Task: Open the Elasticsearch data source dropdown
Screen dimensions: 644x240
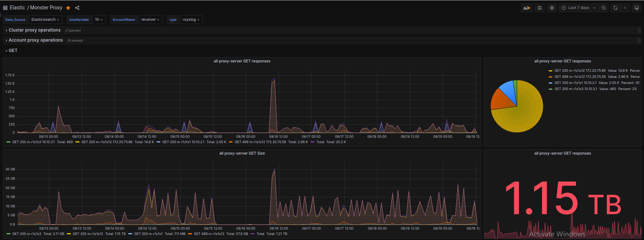Action: point(45,20)
